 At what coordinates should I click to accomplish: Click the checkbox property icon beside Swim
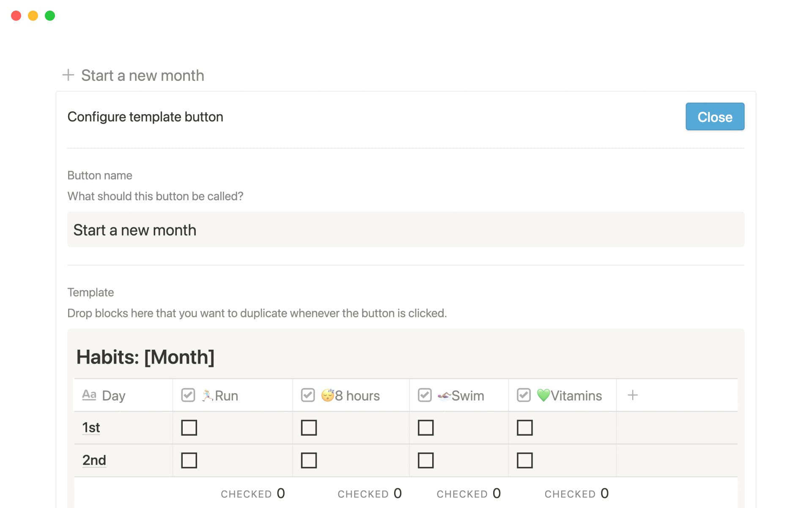pos(425,395)
